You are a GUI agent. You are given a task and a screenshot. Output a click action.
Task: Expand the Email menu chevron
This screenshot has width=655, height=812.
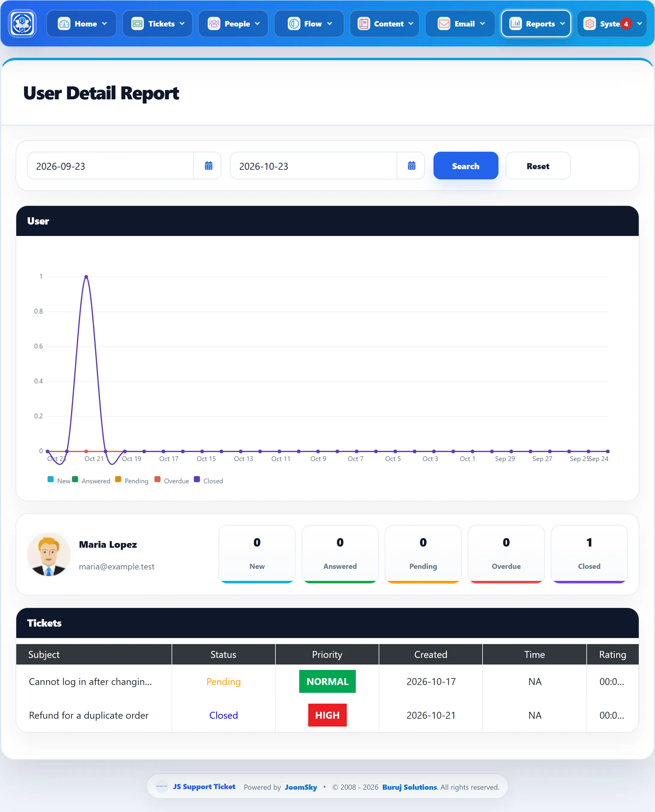[x=482, y=24]
